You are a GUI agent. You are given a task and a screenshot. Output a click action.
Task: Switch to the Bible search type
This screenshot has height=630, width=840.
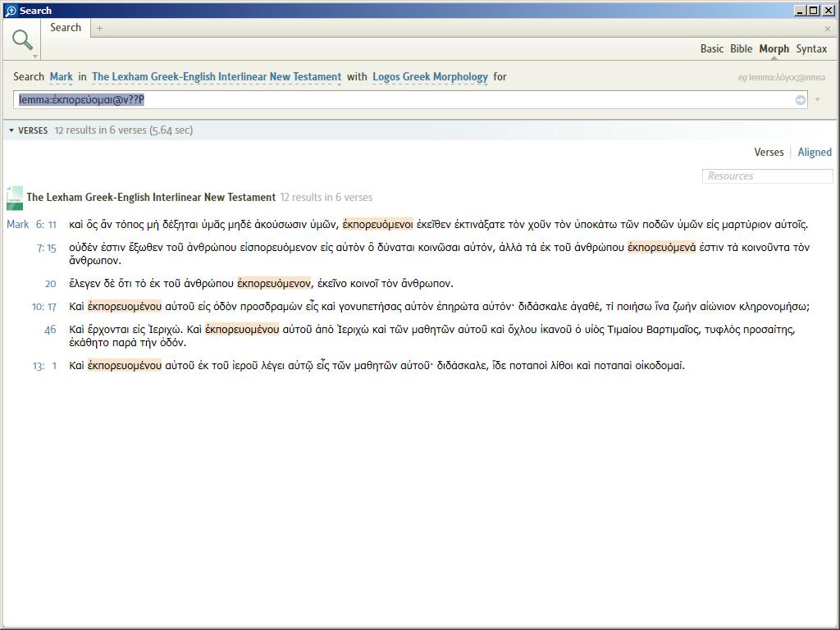coord(742,48)
